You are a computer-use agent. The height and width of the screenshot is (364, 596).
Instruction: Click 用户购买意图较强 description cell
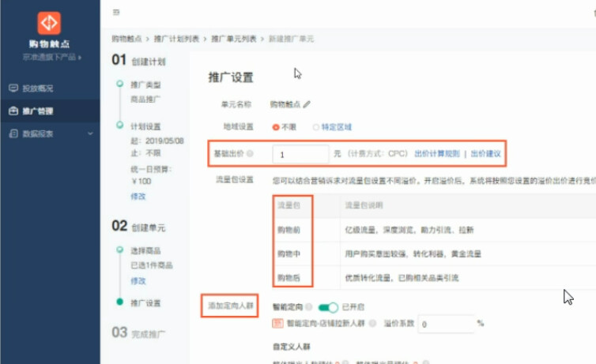[413, 253]
